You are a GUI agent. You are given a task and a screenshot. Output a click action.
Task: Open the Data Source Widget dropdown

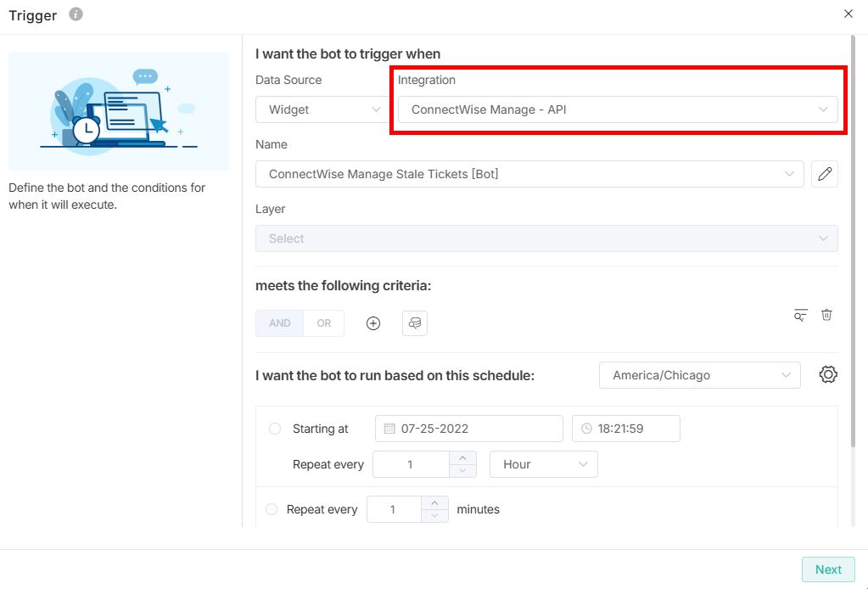(x=322, y=109)
